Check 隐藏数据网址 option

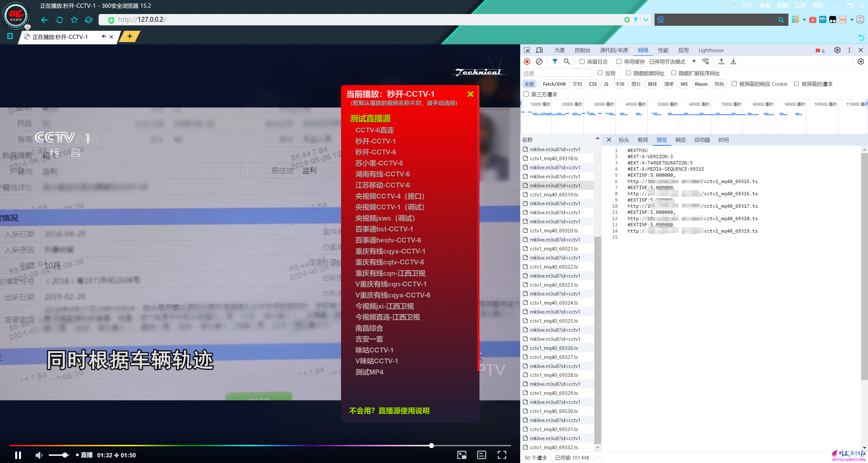coord(628,73)
